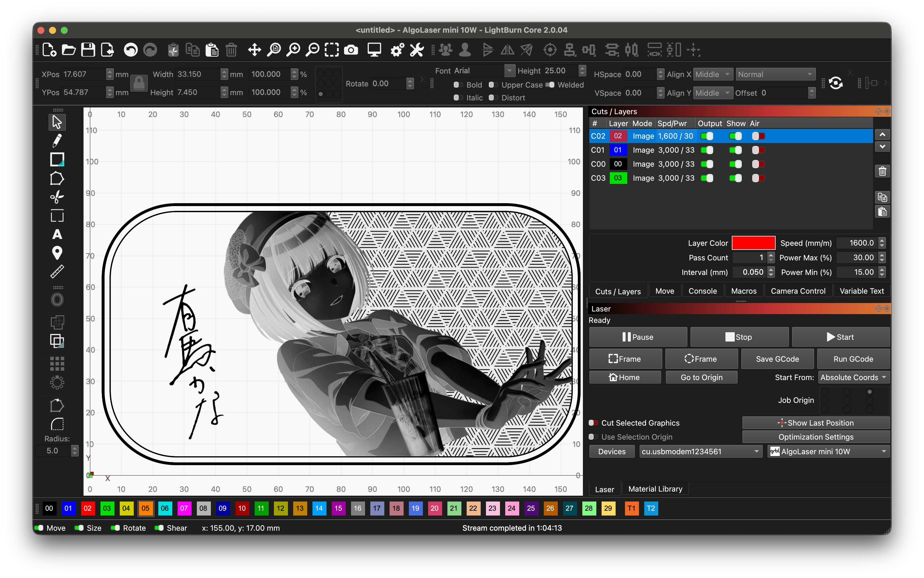Delete layer using trash icon in Cuts panel
This screenshot has width=924, height=578.
(x=882, y=171)
